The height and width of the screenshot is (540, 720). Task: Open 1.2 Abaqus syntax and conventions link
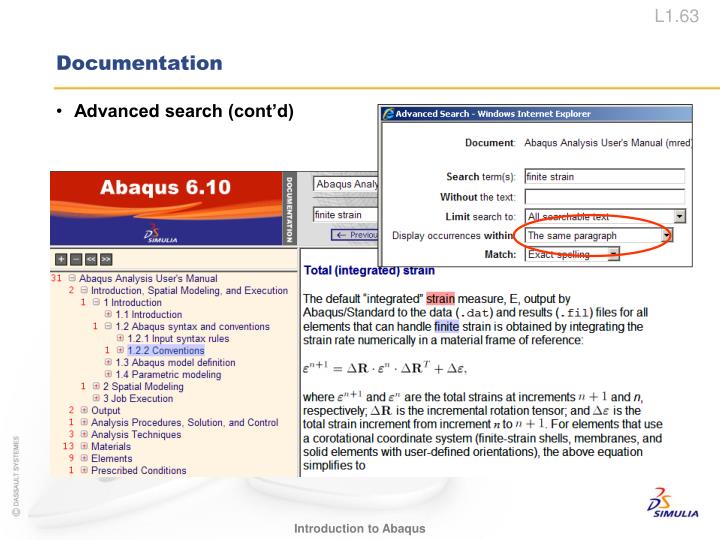tap(192, 326)
